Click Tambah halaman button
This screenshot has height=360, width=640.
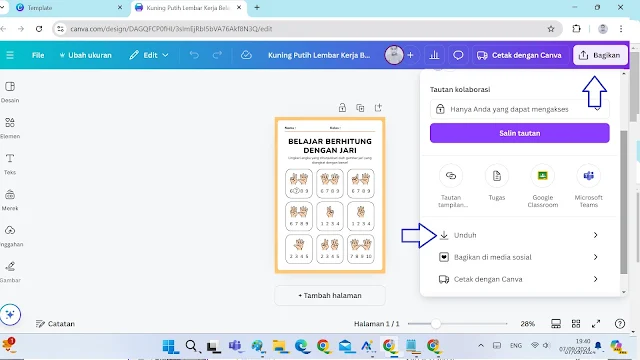click(x=330, y=296)
